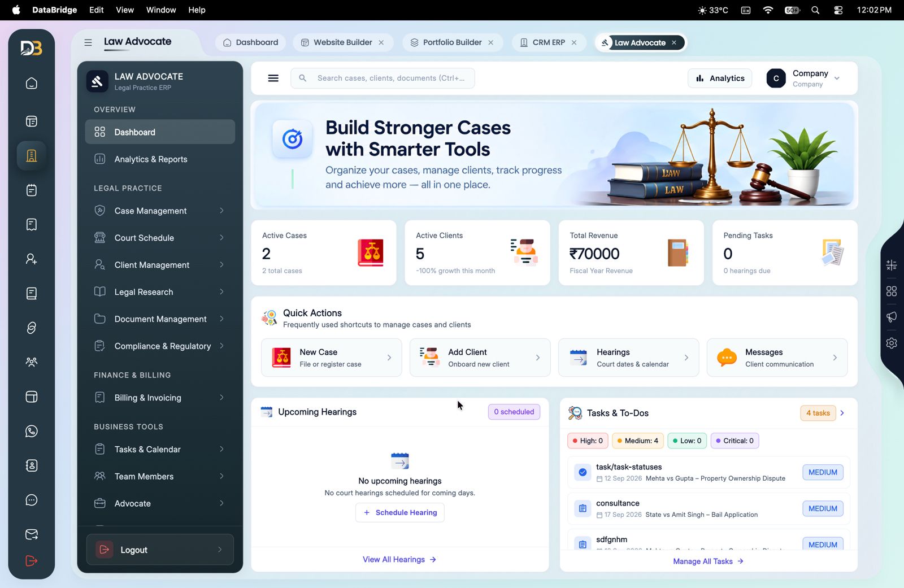
Task: Open the home icon in left rail
Action: pos(32,84)
